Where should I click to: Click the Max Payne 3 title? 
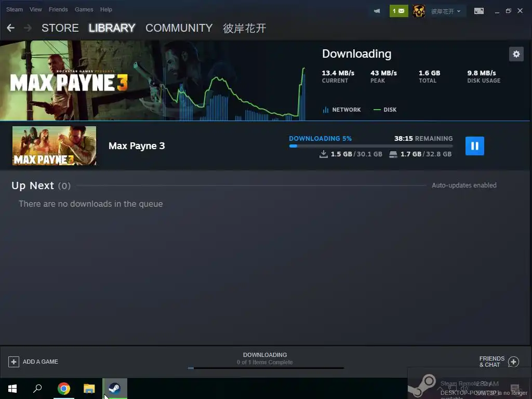point(137,146)
